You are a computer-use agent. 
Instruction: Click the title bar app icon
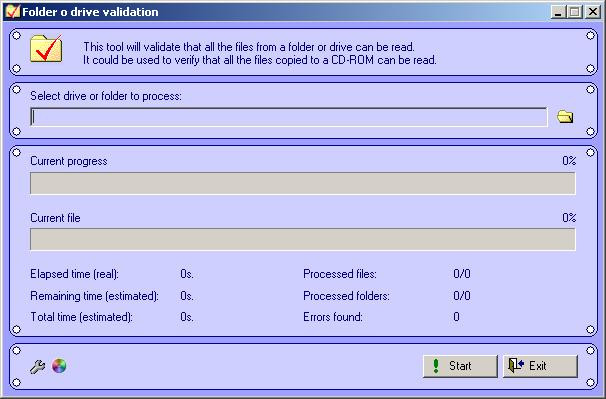12,12
